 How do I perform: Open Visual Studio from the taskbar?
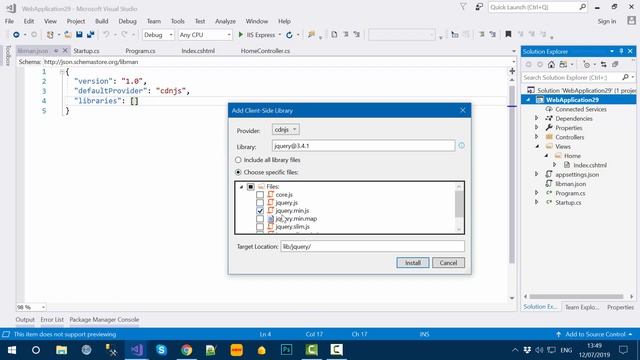(137, 350)
